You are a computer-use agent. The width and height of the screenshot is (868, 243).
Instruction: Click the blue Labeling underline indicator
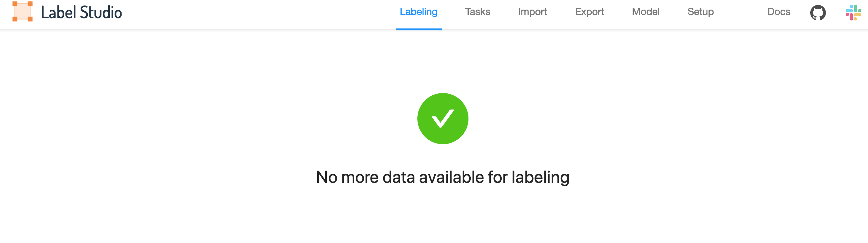point(418,30)
